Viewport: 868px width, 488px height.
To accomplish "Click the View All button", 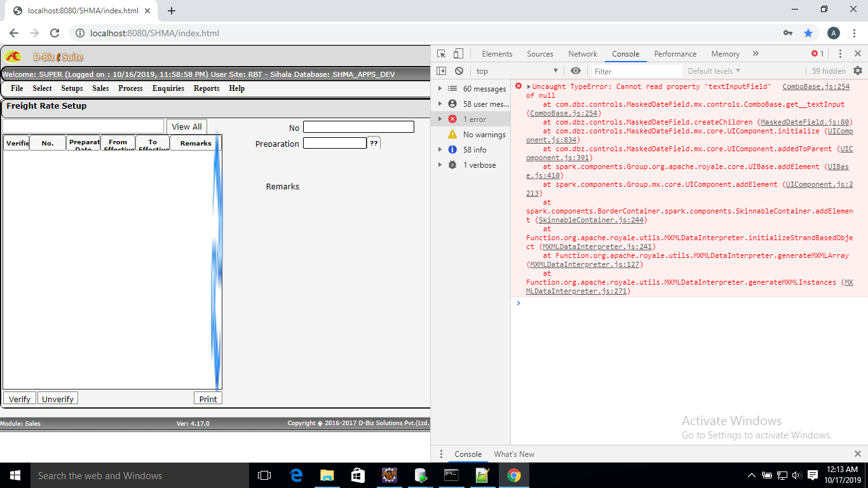I will tap(186, 126).
